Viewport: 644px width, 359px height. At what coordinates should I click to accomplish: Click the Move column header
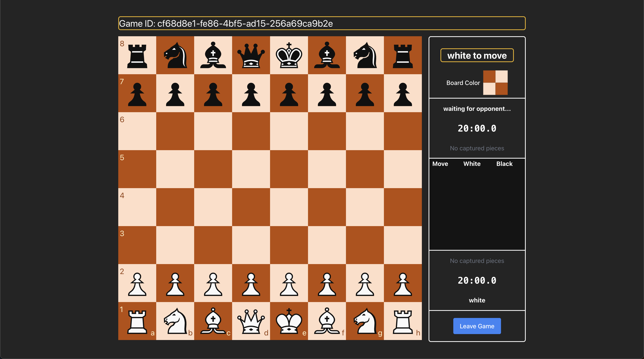click(x=440, y=164)
